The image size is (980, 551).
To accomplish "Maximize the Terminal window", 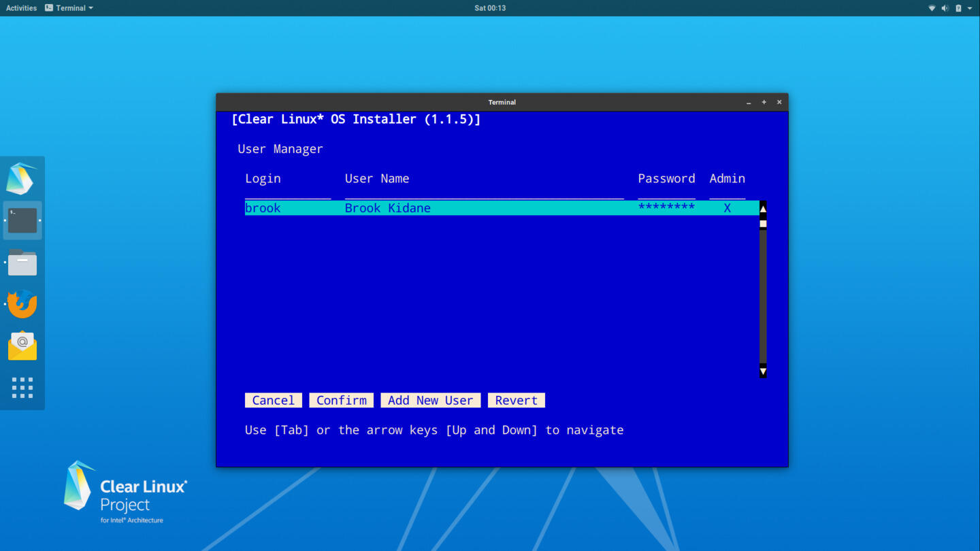I will click(764, 102).
